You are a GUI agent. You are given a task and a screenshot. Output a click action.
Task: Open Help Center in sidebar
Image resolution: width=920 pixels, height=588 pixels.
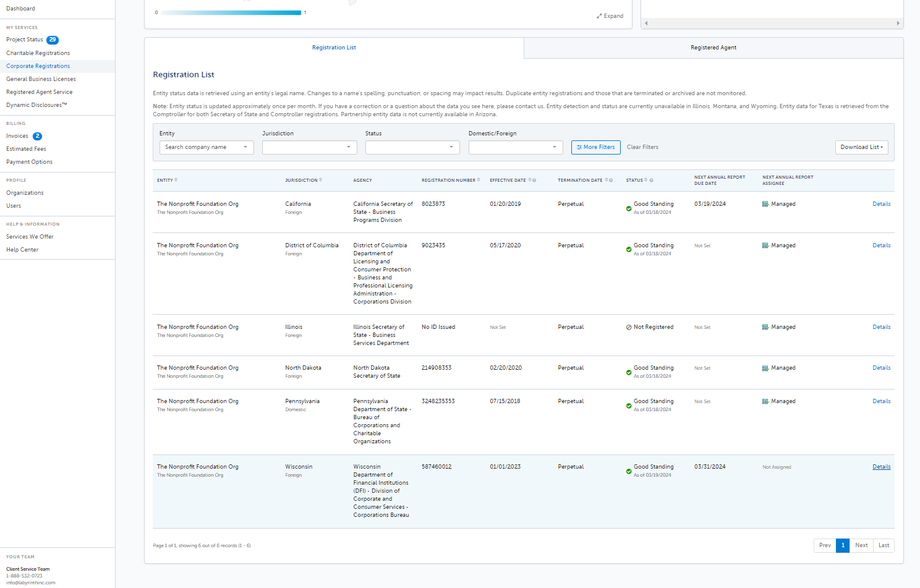(22, 250)
